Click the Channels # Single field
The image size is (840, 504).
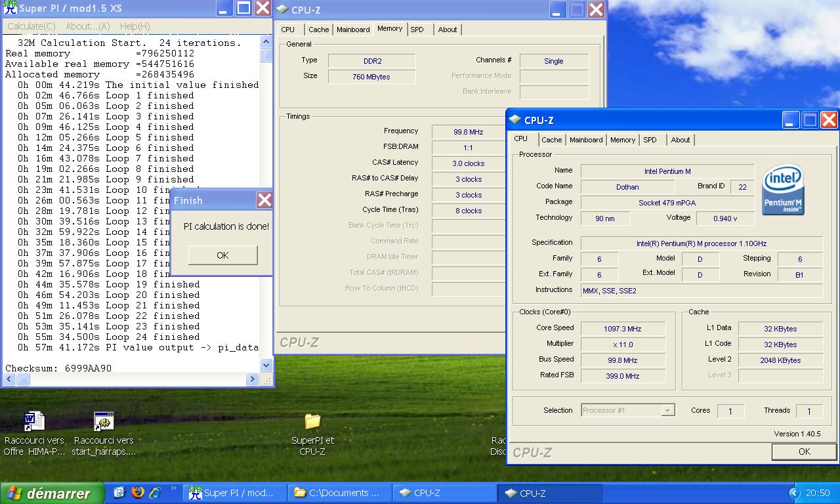(x=554, y=61)
